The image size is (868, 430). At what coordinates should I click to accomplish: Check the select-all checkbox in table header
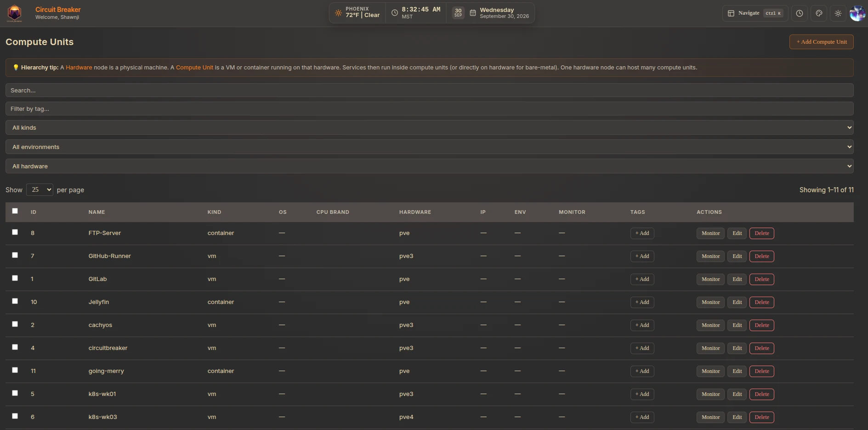tap(15, 211)
